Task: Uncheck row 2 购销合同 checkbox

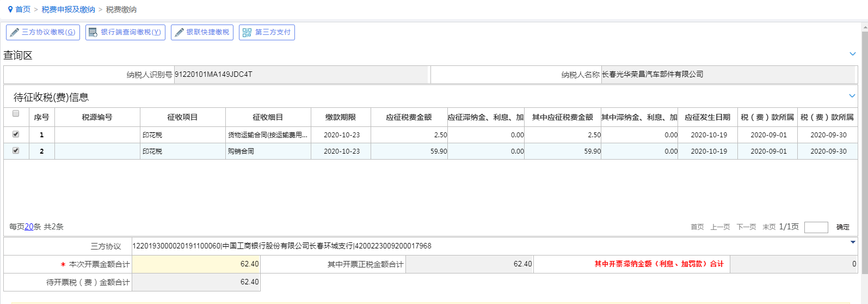Action: 16,150
